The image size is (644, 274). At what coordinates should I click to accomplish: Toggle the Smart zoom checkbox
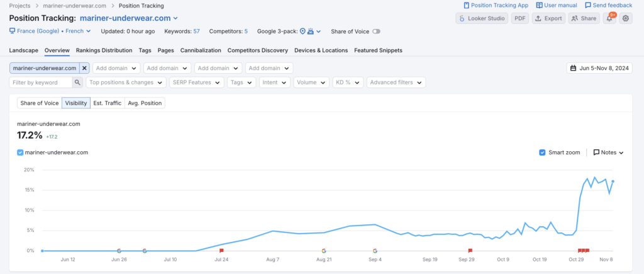542,152
